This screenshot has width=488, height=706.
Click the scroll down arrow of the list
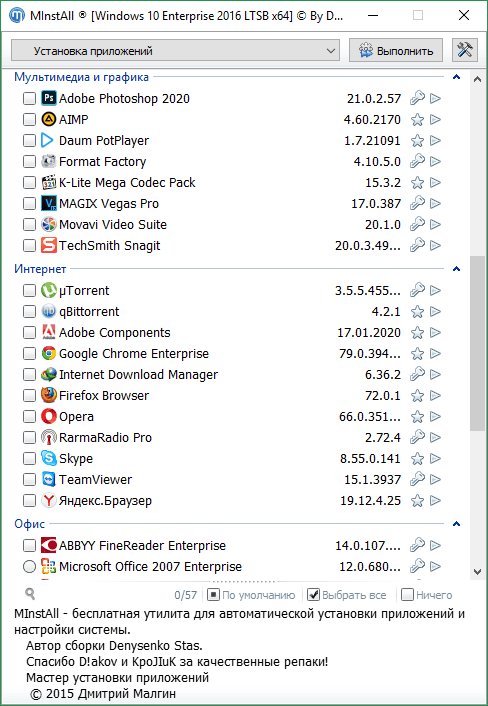(x=477, y=572)
